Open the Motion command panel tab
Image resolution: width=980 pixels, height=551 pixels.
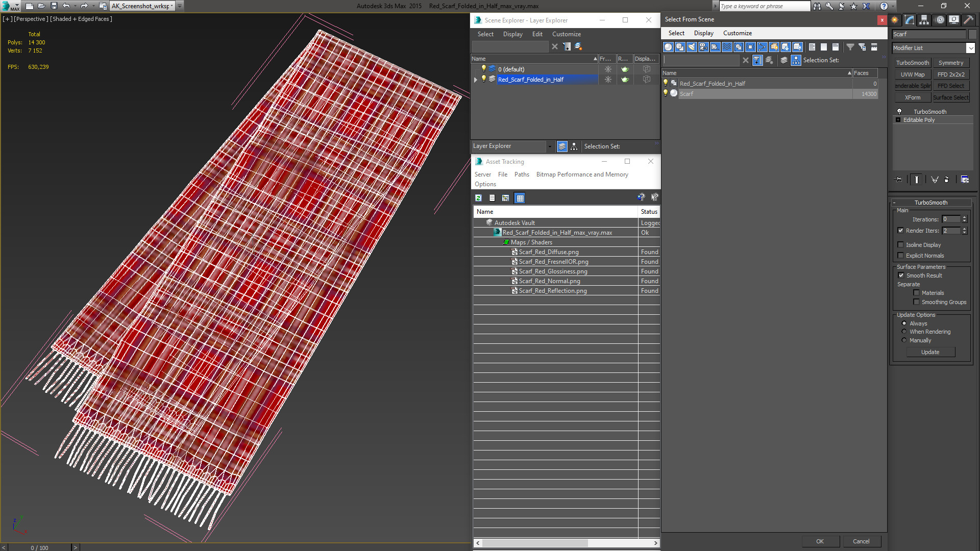[940, 20]
